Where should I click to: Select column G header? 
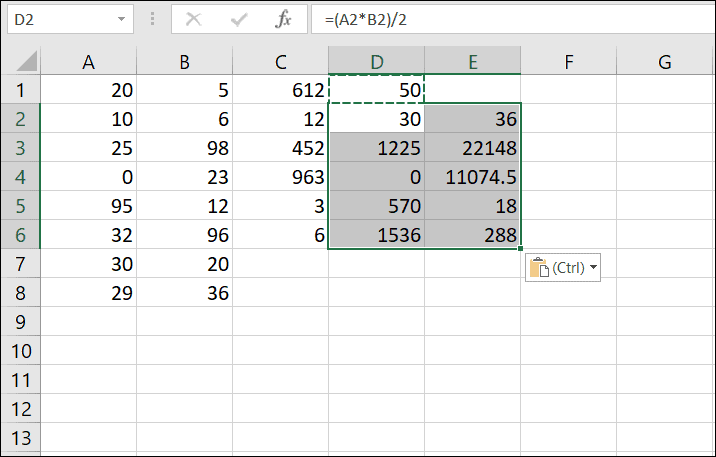pos(665,61)
